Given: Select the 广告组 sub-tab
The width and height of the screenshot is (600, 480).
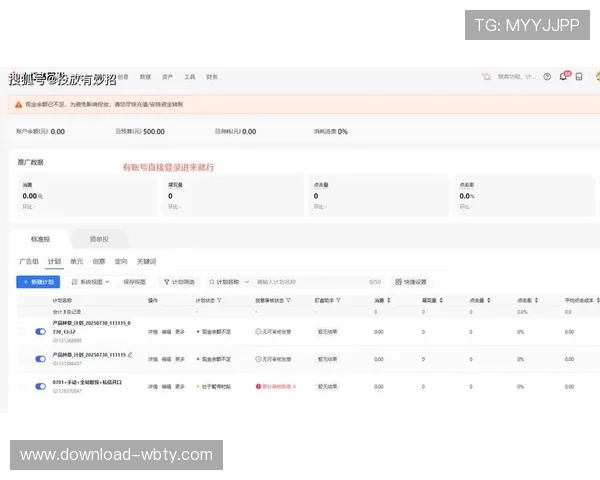Looking at the screenshot, I should 29,261.
